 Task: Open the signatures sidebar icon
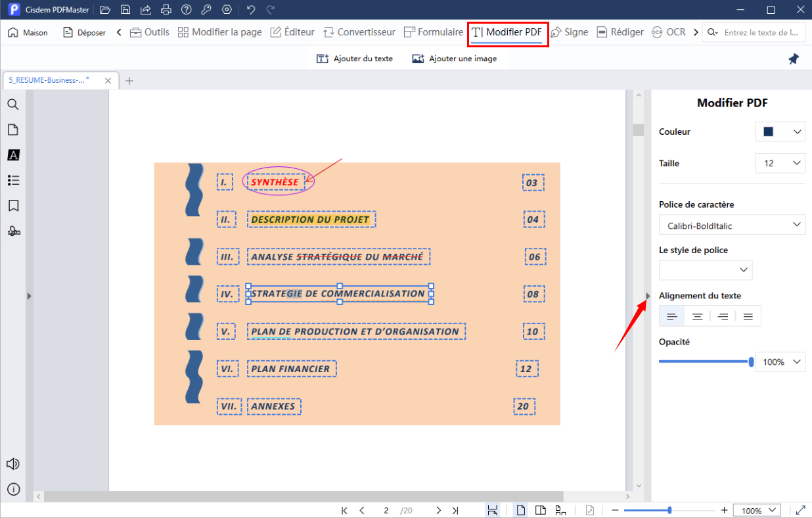pyautogui.click(x=13, y=231)
